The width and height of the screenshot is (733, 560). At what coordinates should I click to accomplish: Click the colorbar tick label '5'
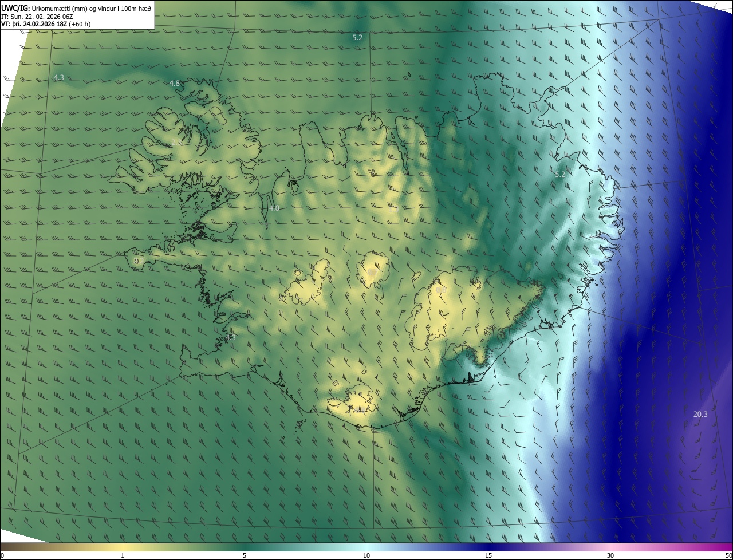pos(245,555)
